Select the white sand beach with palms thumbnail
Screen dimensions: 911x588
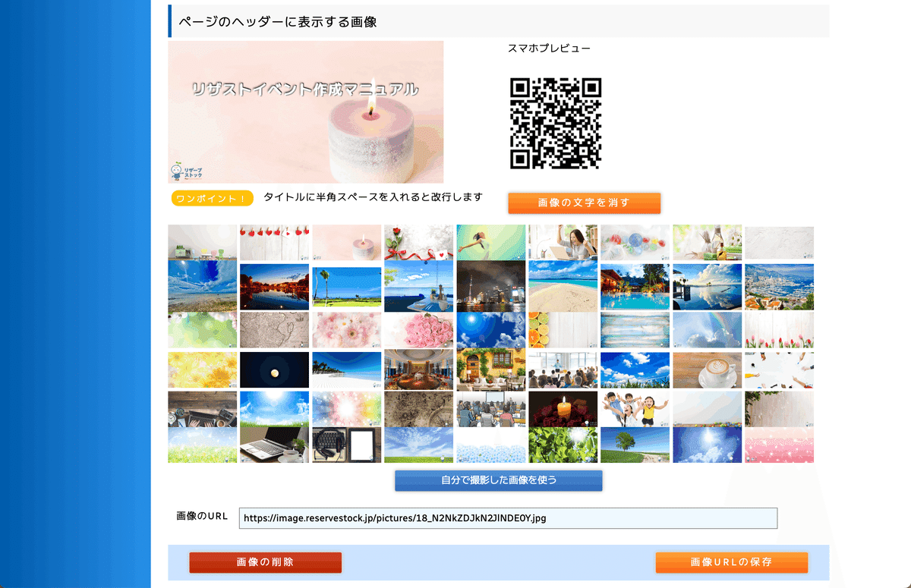[x=346, y=369]
